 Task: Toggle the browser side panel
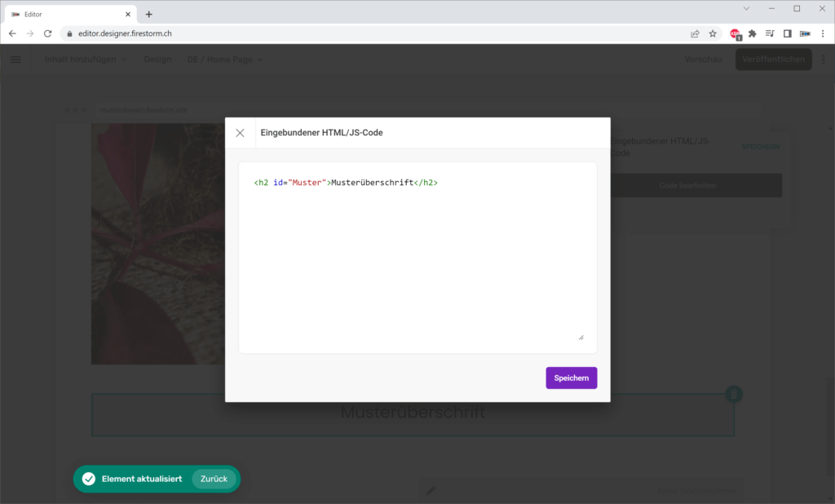[787, 33]
